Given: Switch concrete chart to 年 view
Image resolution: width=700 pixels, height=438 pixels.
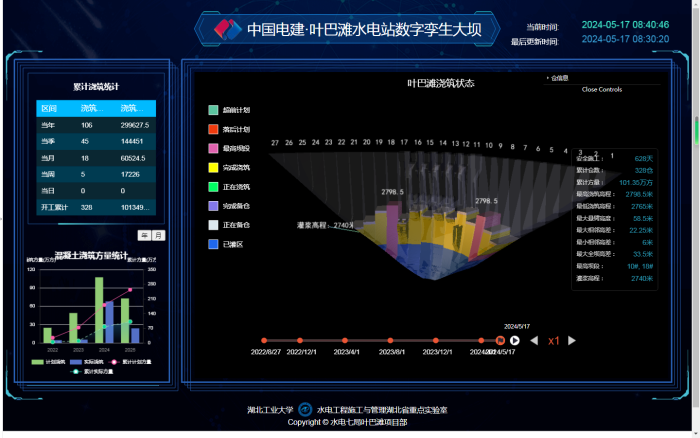Looking at the screenshot, I should 144,235.
